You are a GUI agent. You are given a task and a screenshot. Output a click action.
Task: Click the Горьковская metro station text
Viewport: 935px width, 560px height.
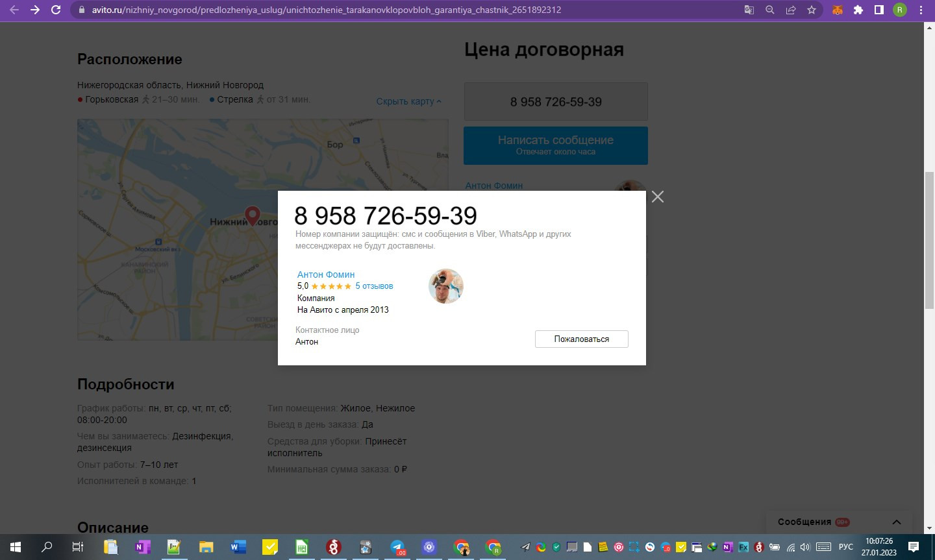click(112, 99)
